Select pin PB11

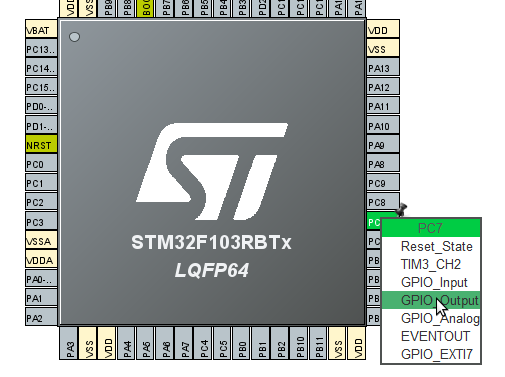pyautogui.click(x=319, y=343)
